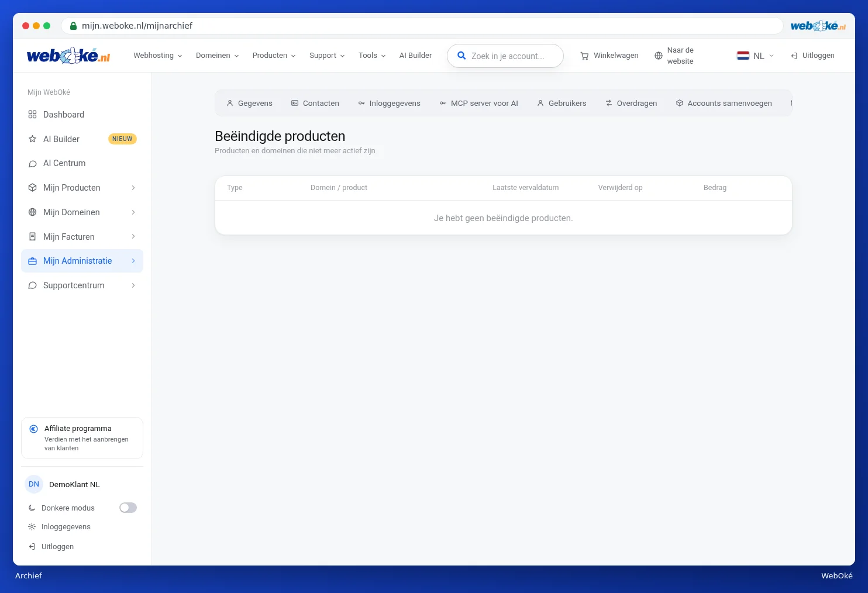
Task: Click the globe icon beside Naar de website
Action: [x=659, y=56]
